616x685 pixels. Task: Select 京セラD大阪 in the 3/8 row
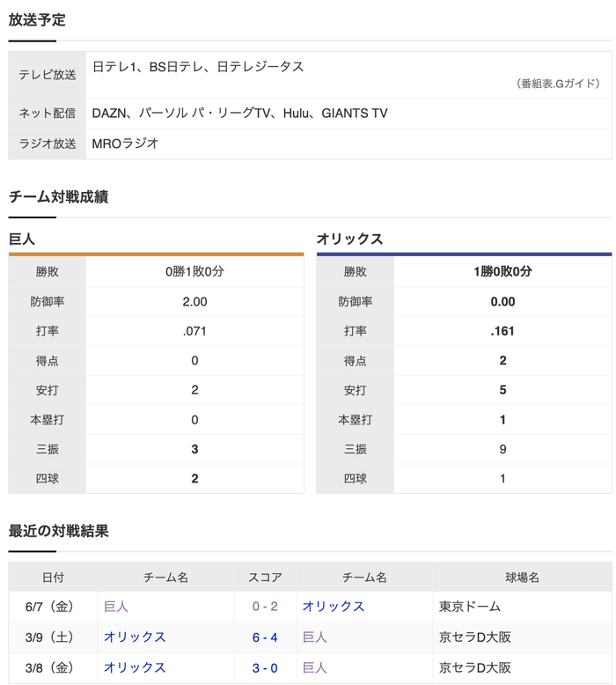pyautogui.click(x=475, y=667)
